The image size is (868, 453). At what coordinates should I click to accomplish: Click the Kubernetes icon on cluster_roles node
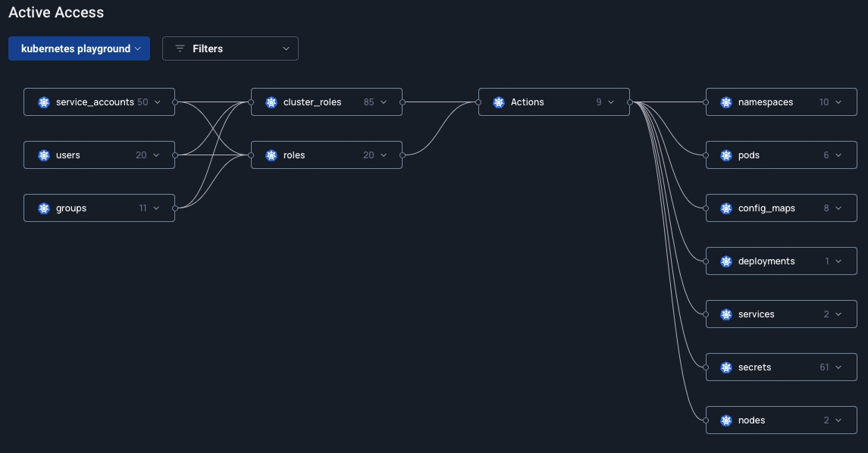coord(271,102)
